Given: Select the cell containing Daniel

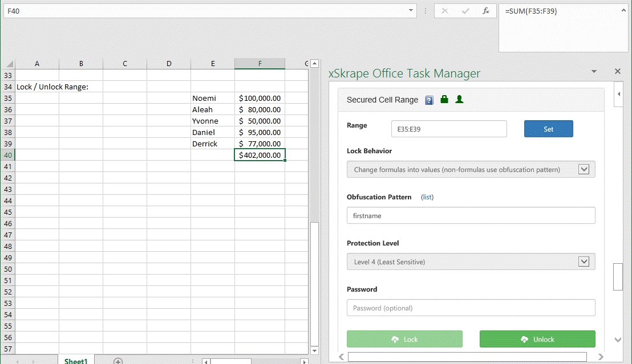Looking at the screenshot, I should [x=213, y=133].
